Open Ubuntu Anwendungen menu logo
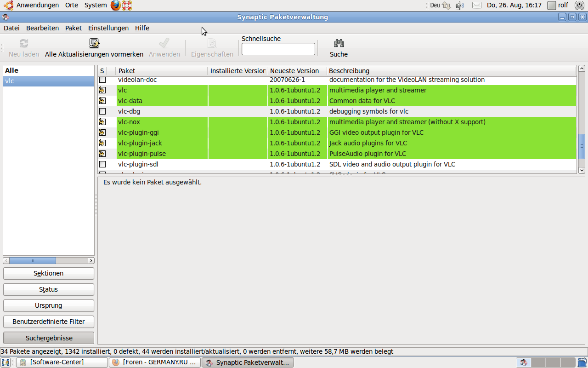Screen dimensions: 588x368 pos(8,6)
